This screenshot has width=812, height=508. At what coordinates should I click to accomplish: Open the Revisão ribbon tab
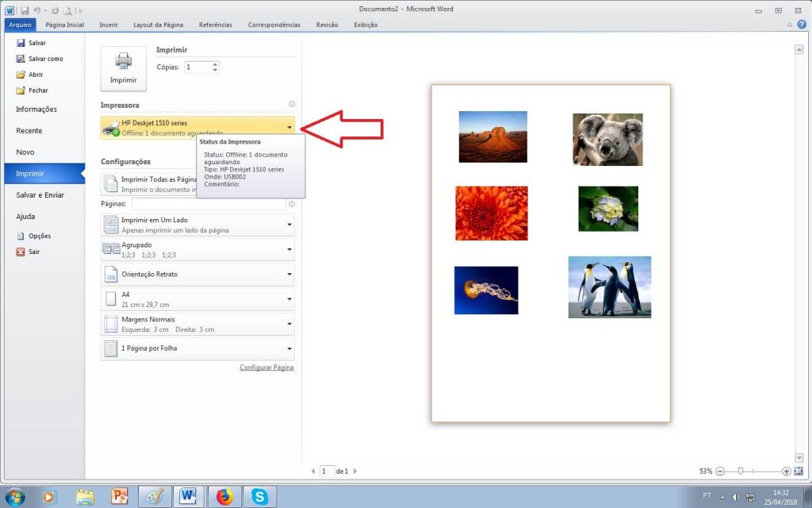tap(327, 25)
